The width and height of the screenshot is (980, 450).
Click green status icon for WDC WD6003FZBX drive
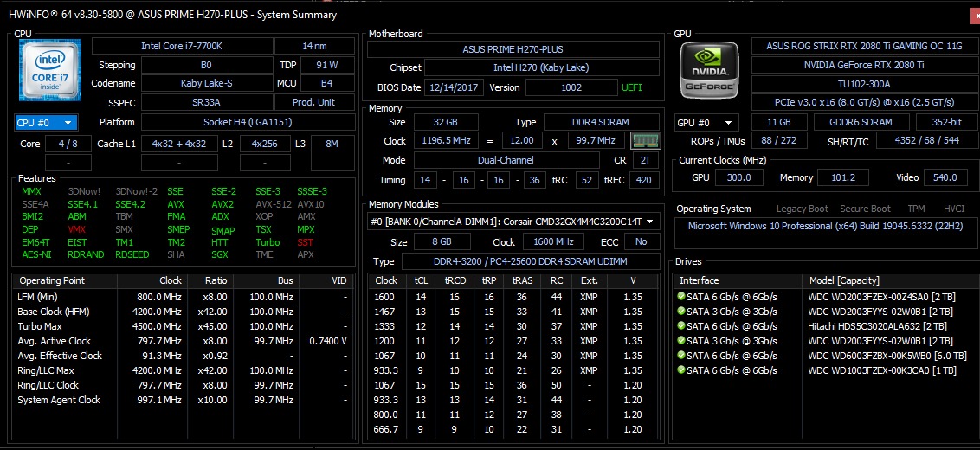680,356
